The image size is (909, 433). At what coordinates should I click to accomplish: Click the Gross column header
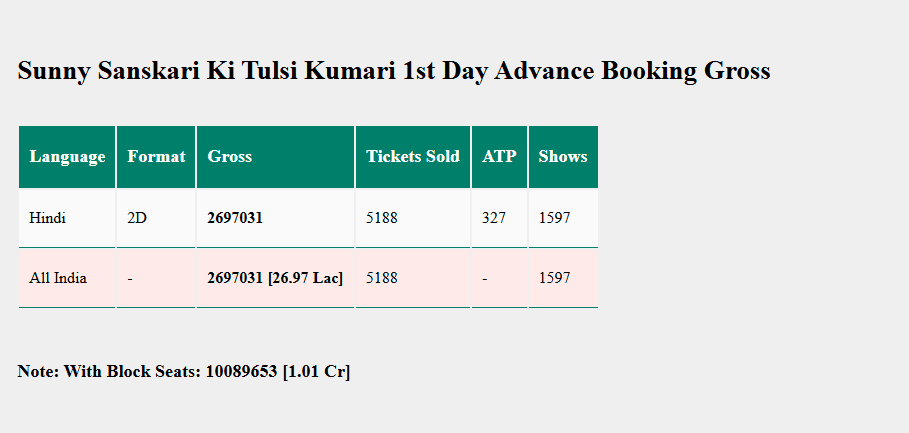pyautogui.click(x=230, y=157)
